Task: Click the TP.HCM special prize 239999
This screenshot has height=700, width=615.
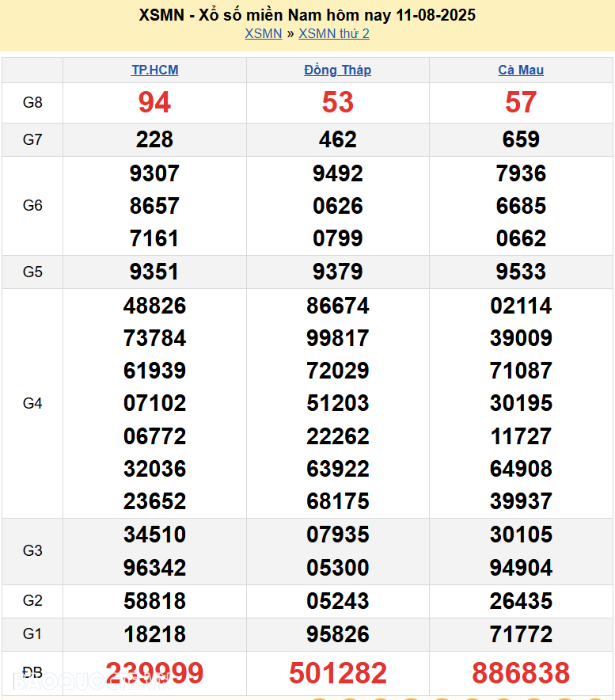Action: point(154,673)
